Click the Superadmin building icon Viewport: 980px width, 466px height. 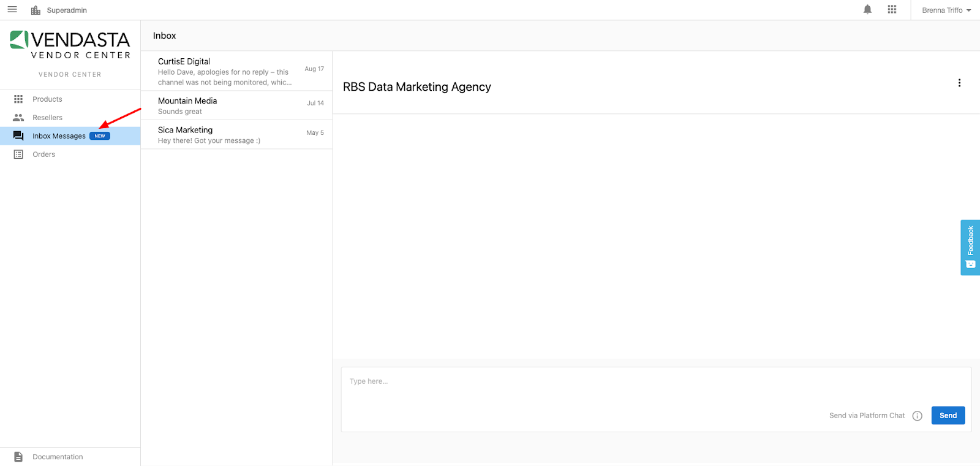(36, 10)
